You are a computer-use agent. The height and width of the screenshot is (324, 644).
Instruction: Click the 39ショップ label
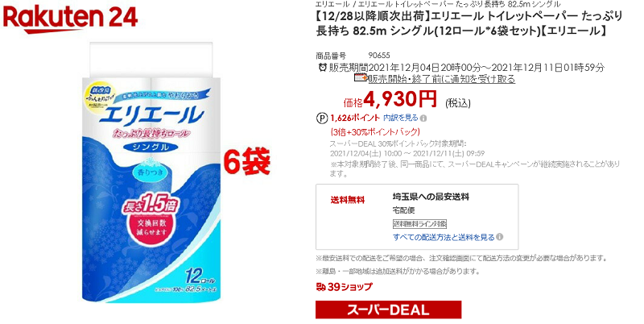(x=350, y=287)
